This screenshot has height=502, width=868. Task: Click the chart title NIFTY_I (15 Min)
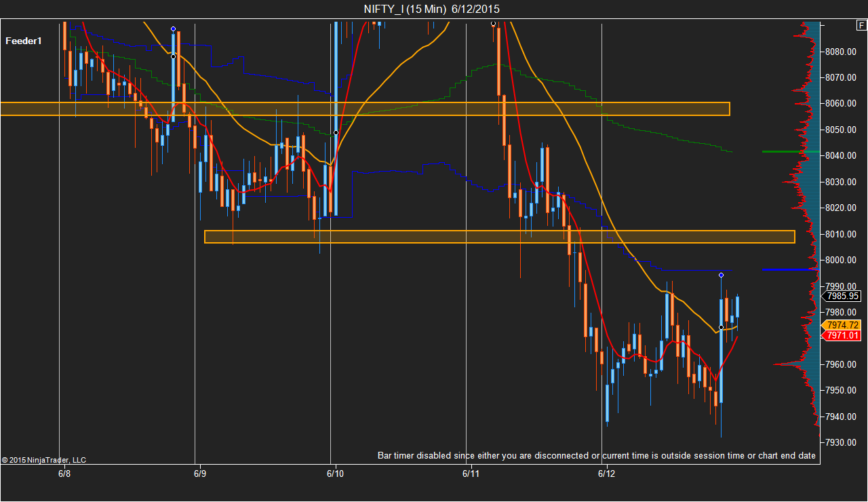point(405,9)
